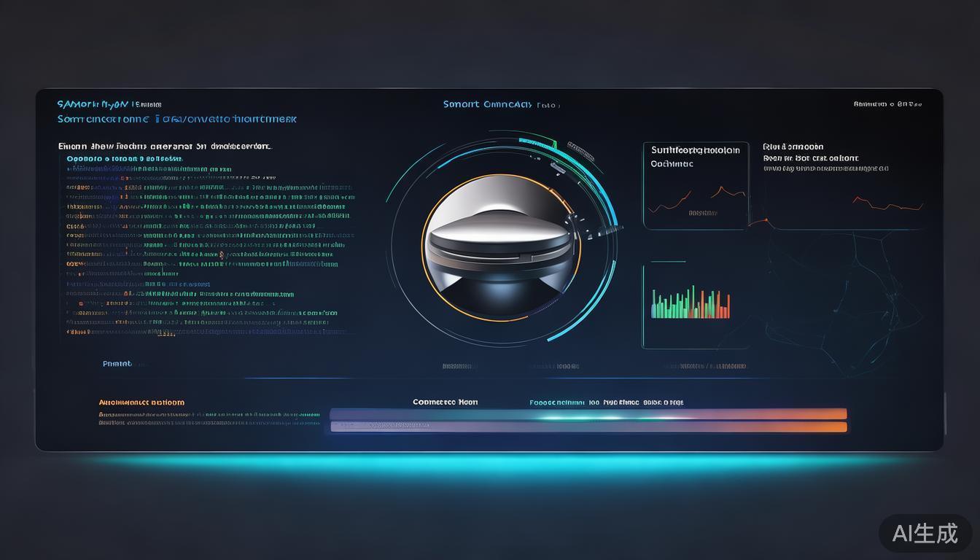
Task: Select the blue 'Pnmot' label at lower left
Action: click(117, 363)
